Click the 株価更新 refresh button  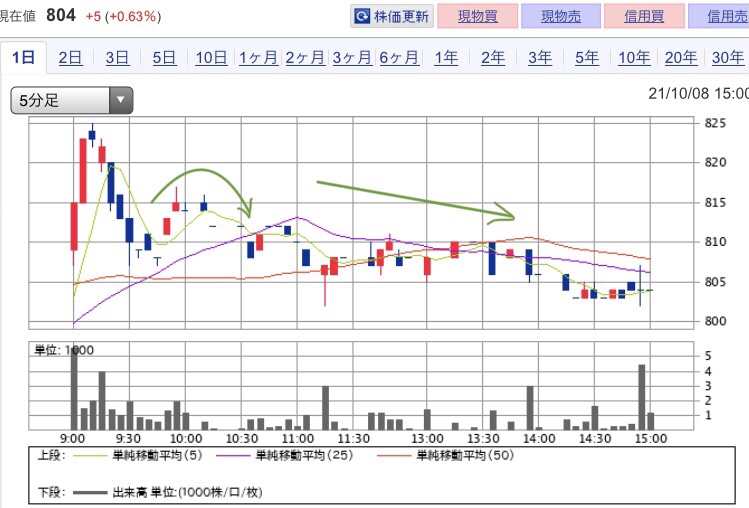(392, 16)
